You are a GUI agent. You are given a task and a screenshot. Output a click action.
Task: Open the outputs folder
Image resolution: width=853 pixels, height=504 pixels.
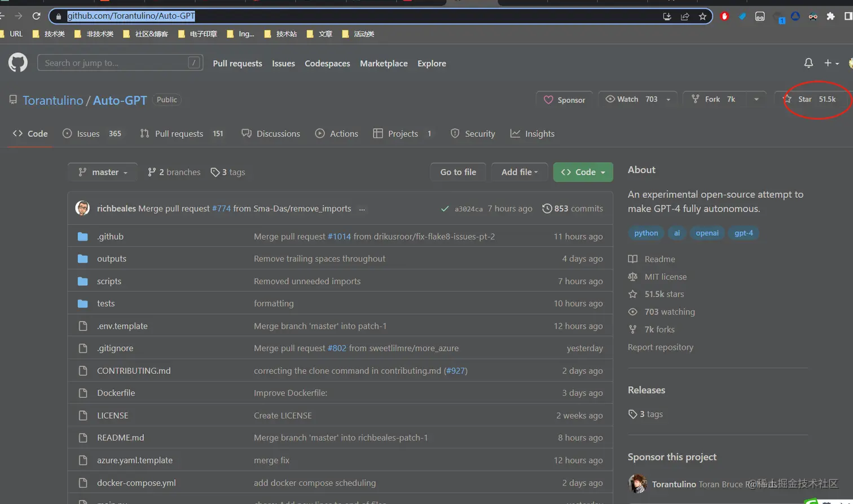pos(112,258)
